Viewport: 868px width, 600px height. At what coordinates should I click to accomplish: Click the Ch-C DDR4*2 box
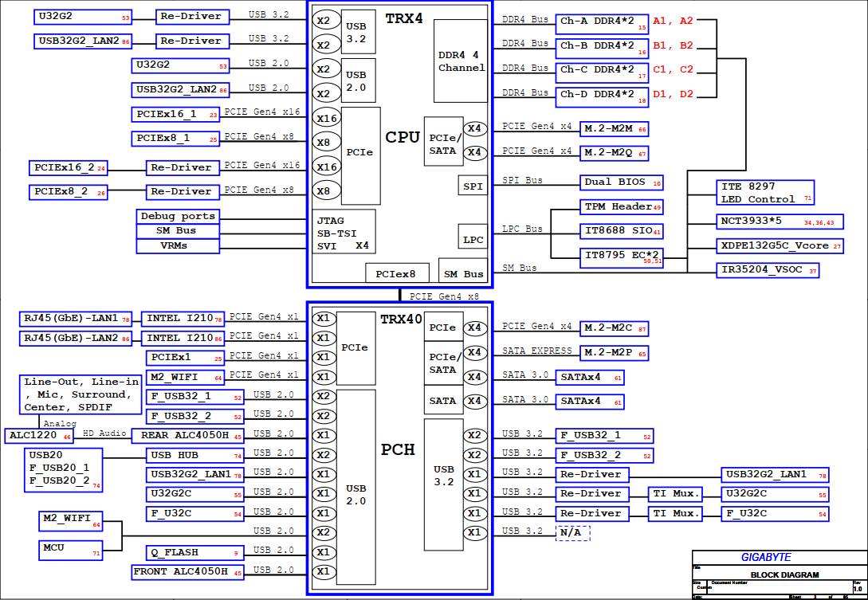tap(602, 72)
